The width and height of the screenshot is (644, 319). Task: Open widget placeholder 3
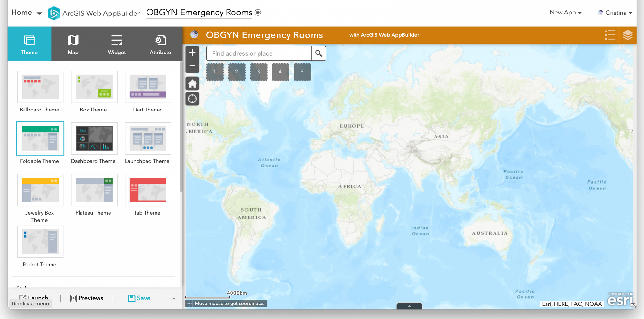coord(259,72)
